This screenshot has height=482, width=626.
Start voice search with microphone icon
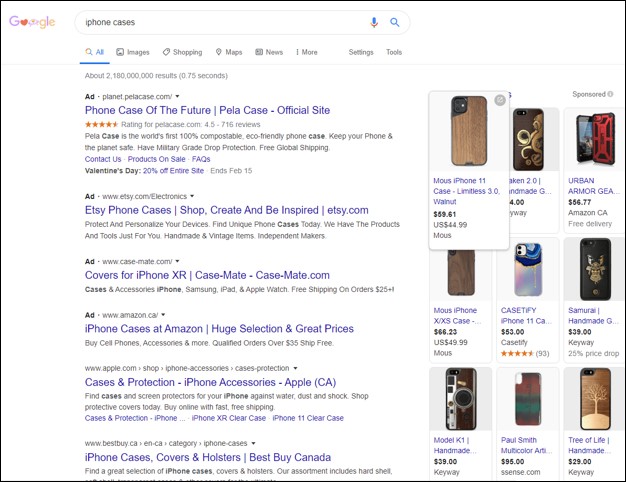coord(374,22)
